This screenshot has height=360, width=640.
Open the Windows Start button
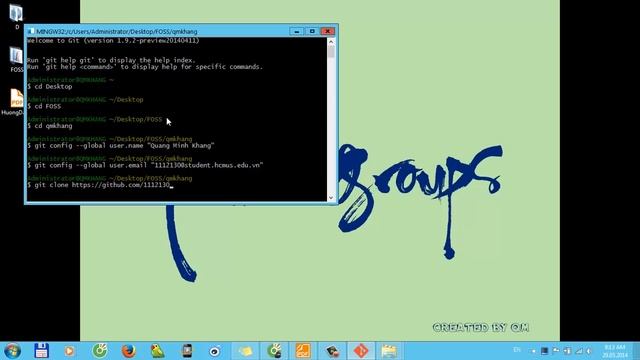(12, 351)
